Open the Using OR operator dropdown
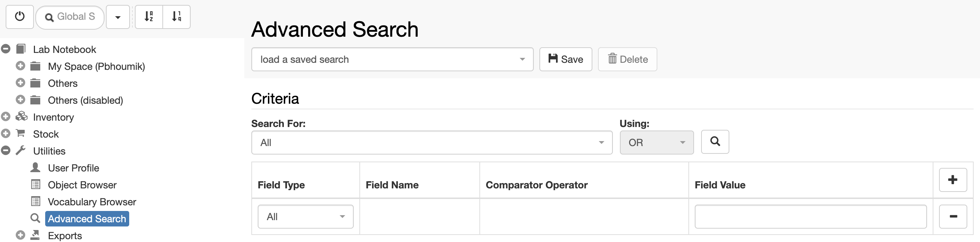Image resolution: width=980 pixels, height=242 pixels. [657, 143]
